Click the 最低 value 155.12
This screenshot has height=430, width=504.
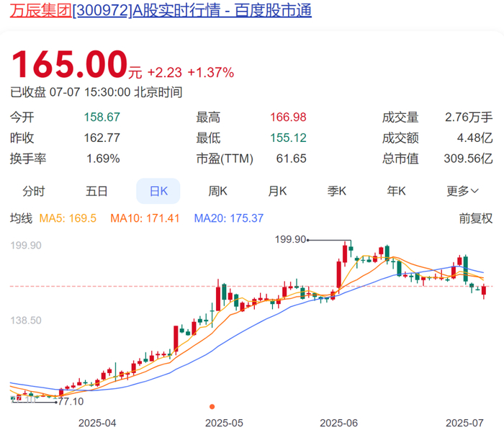288,138
